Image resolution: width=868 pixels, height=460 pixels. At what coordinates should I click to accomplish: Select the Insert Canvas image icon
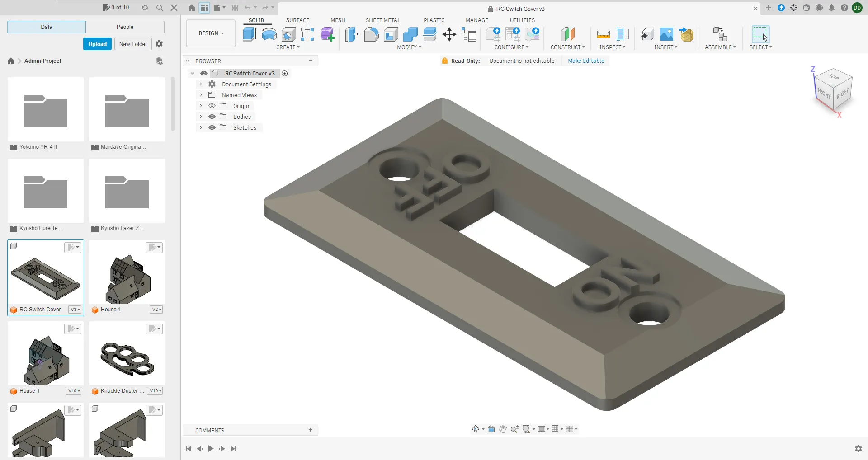(666, 34)
